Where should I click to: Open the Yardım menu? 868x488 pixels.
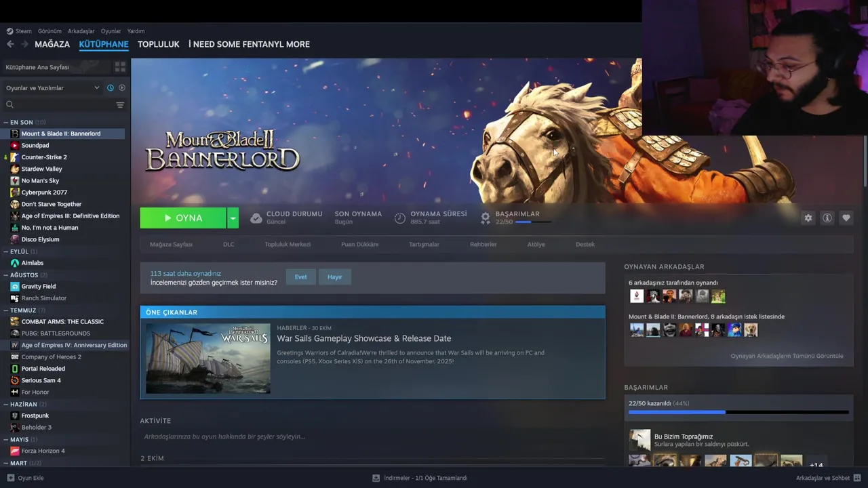coord(136,31)
